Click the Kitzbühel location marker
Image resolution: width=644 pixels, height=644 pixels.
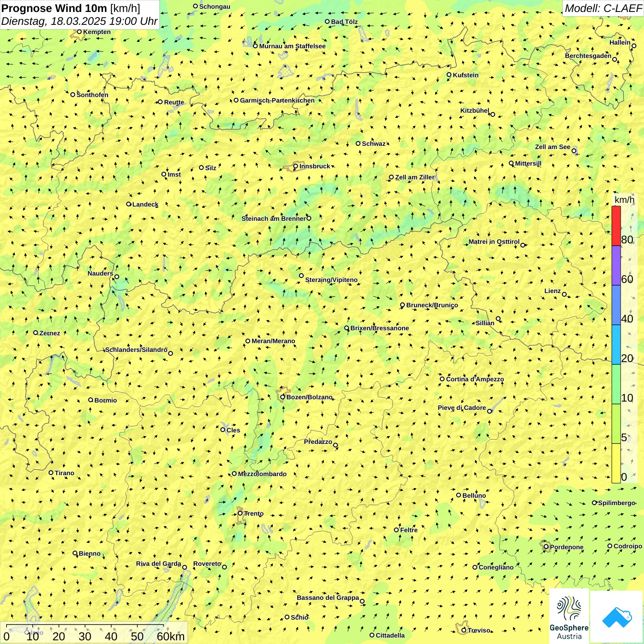click(493, 114)
